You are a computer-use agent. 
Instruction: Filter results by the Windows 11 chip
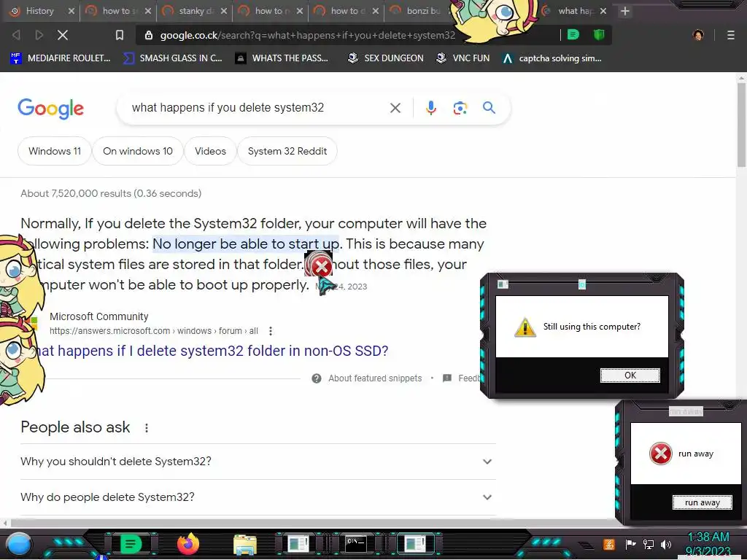pos(54,151)
